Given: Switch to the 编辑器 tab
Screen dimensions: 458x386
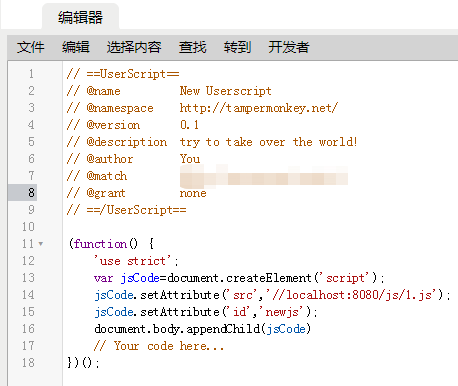Looking at the screenshot, I should pyautogui.click(x=80, y=17).
